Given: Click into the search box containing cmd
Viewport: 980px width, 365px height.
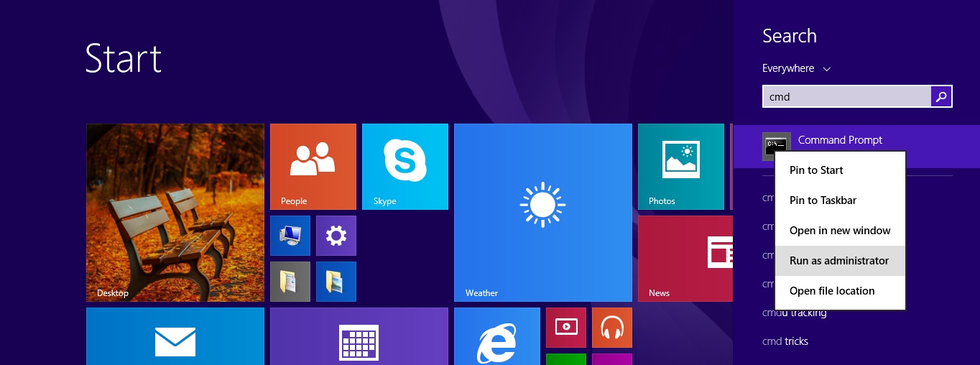Looking at the screenshot, I should point(846,96).
